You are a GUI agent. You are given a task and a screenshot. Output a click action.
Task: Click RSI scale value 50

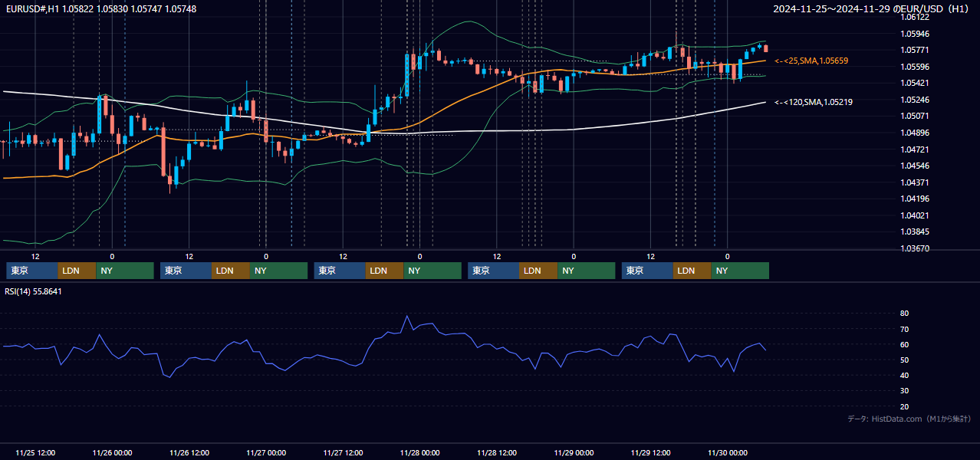click(905, 360)
